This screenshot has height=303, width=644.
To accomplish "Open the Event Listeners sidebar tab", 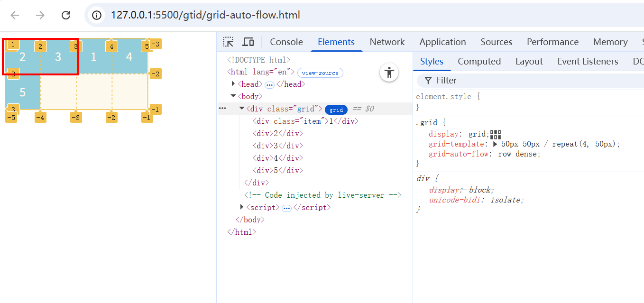I will pos(588,61).
